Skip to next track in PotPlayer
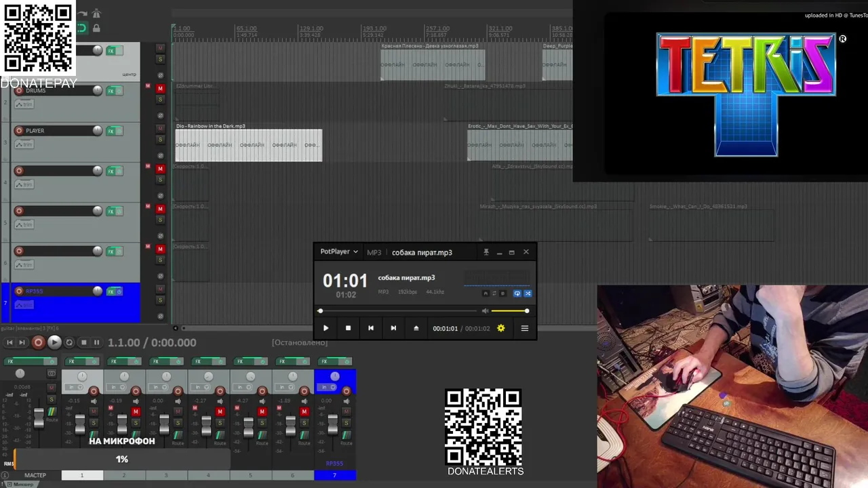 pos(393,328)
